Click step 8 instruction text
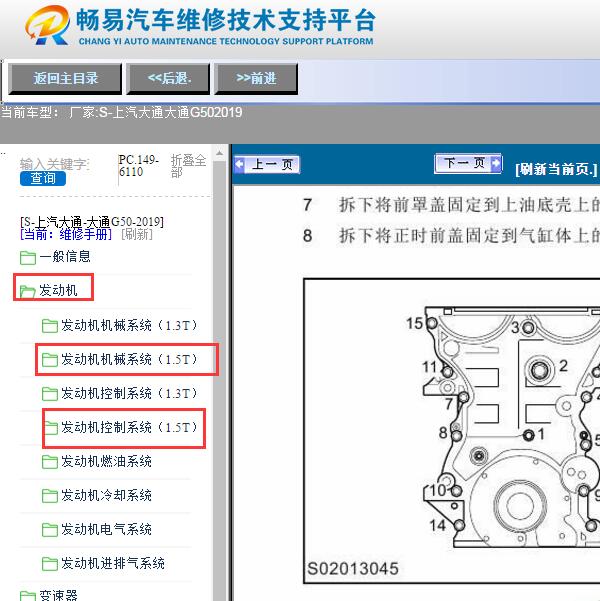This screenshot has height=601, width=600. [x=469, y=235]
